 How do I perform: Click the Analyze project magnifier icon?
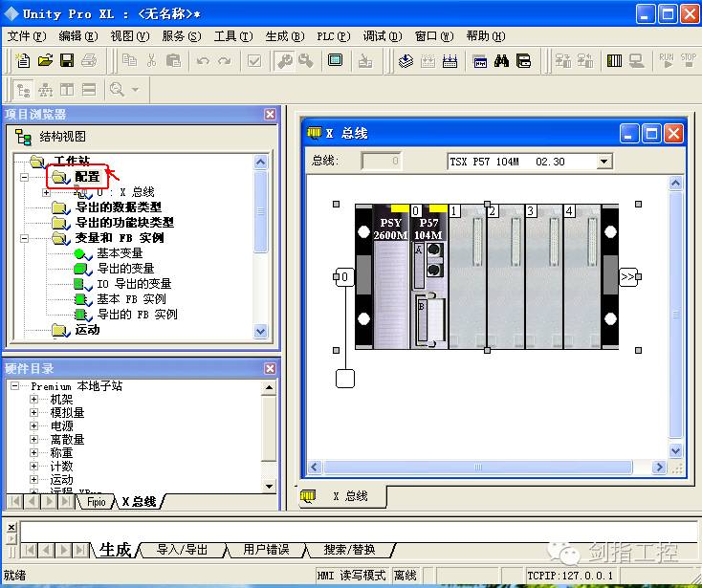point(285,61)
